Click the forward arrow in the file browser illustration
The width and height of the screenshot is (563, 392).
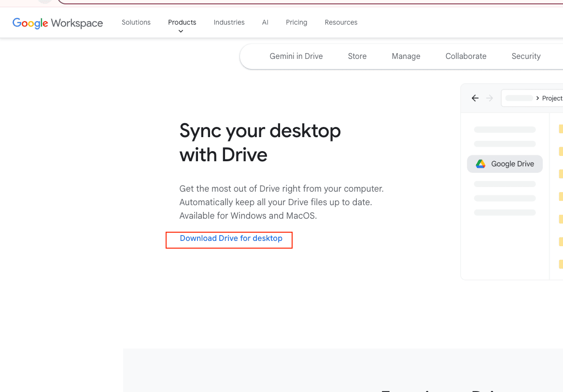tap(490, 98)
